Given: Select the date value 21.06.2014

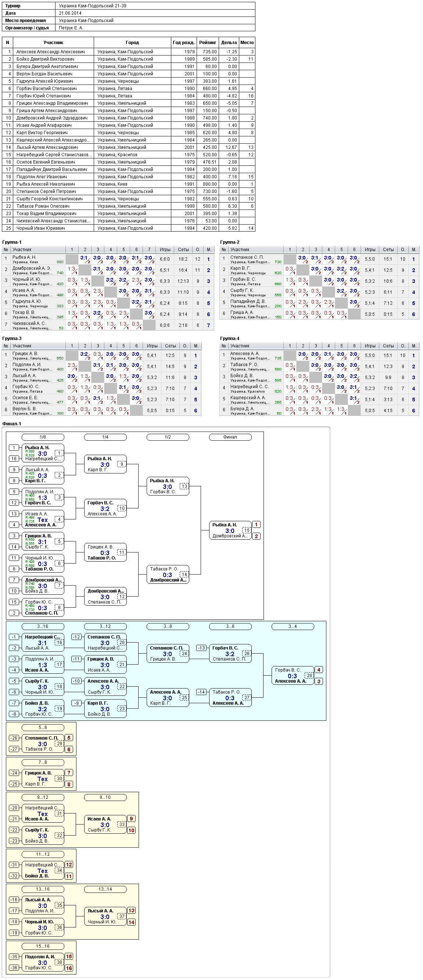Looking at the screenshot, I should coord(70,13).
